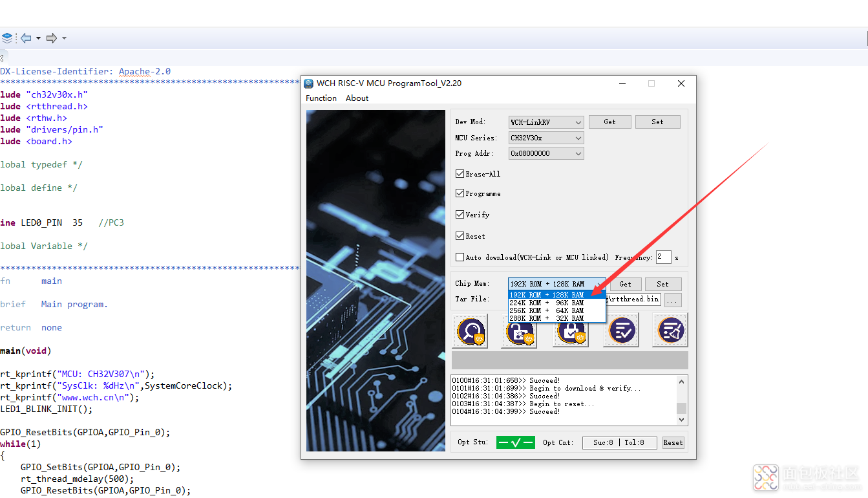Image resolution: width=868 pixels, height=498 pixels.
Task: Close the WCH ProgramTool window
Action: click(681, 83)
